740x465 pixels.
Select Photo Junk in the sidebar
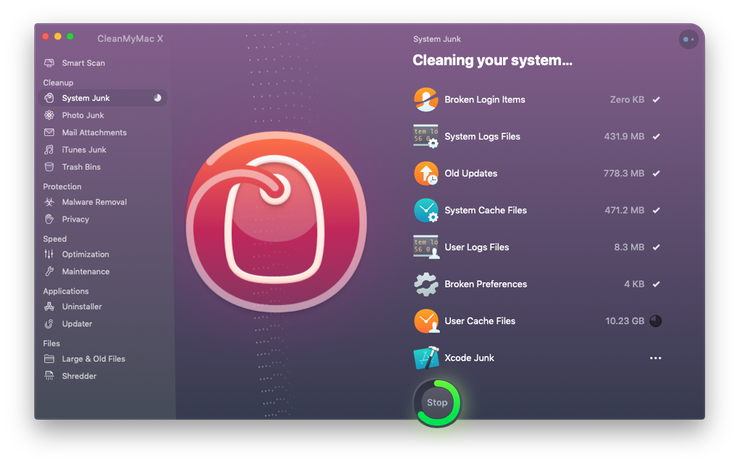pos(83,115)
